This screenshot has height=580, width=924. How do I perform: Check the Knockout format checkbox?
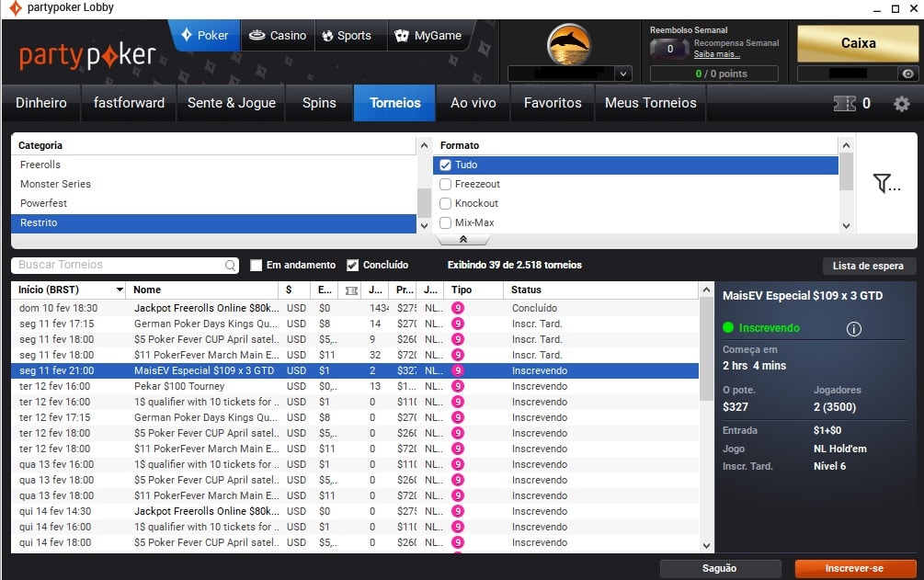[446, 203]
